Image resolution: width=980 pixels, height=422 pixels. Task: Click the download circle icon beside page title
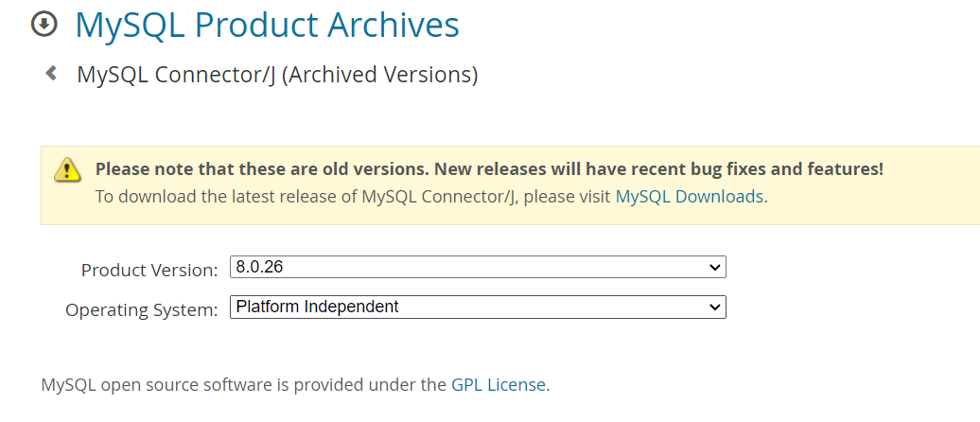tap(44, 24)
